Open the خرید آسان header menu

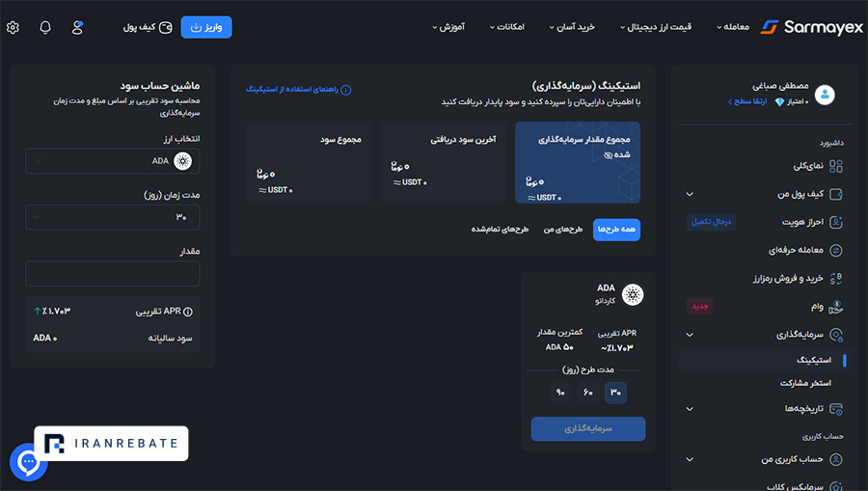click(x=572, y=27)
